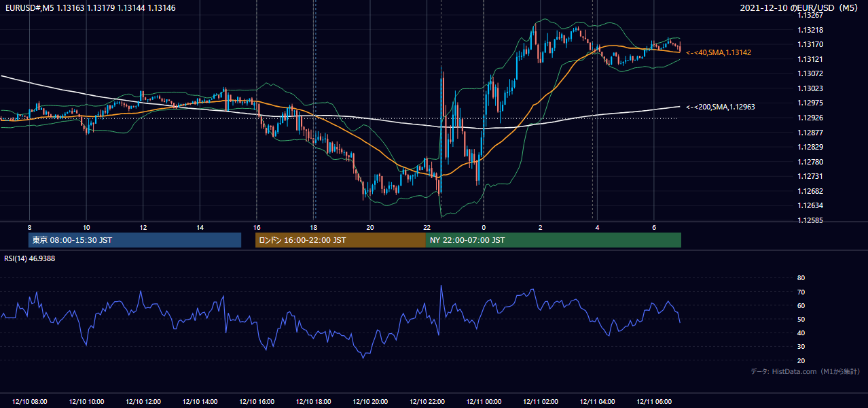
Task: Click RSI level 40 on axis
Action: (x=801, y=333)
